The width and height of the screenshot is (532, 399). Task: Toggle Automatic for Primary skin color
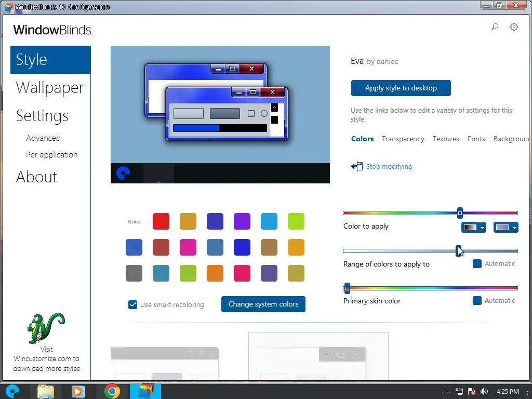[x=477, y=301]
